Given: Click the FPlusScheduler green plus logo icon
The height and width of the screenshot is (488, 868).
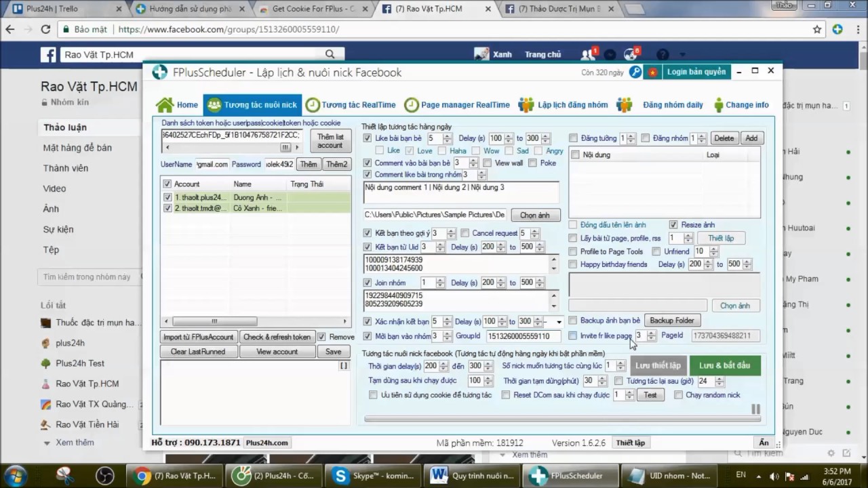Looking at the screenshot, I should [x=159, y=73].
